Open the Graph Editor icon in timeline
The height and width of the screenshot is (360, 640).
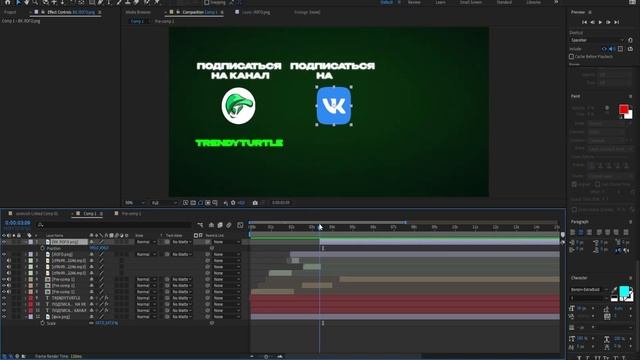(240, 225)
